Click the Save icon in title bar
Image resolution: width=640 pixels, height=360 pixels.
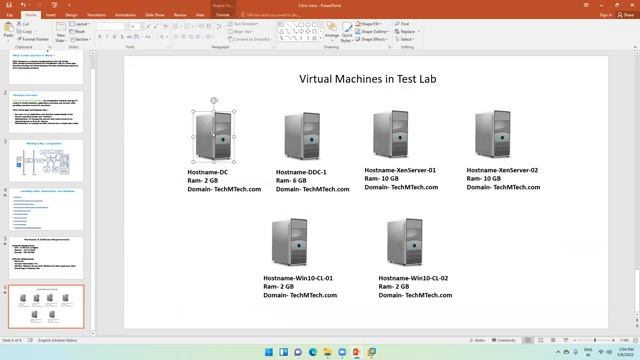pos(9,5)
